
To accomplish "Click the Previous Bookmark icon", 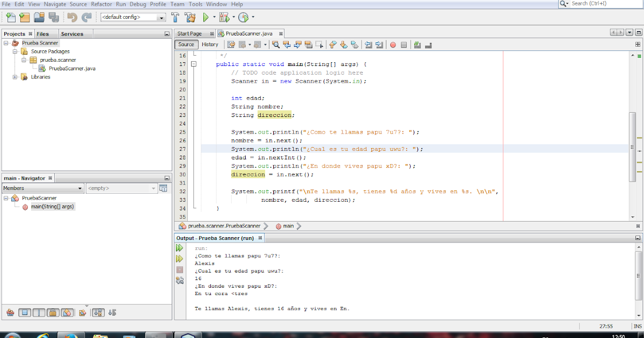I will click(333, 45).
